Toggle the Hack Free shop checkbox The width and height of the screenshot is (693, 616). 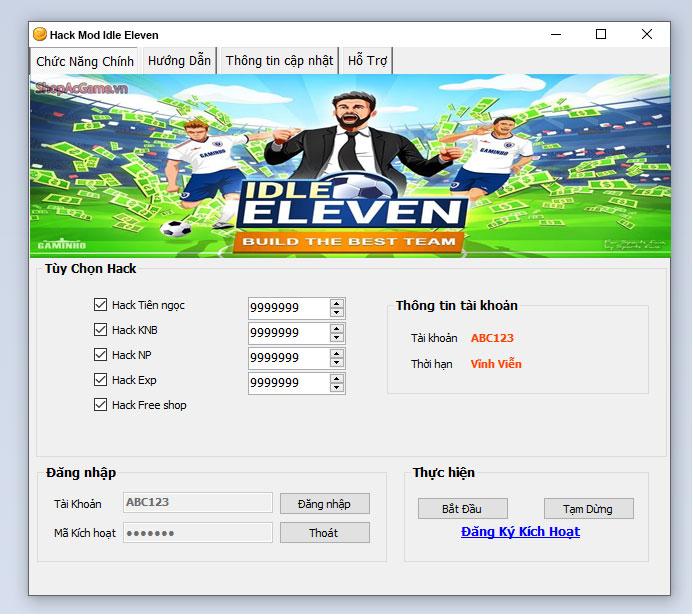100,405
